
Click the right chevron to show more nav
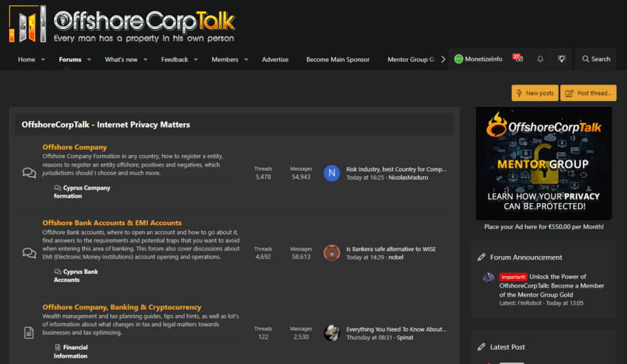pyautogui.click(x=443, y=59)
